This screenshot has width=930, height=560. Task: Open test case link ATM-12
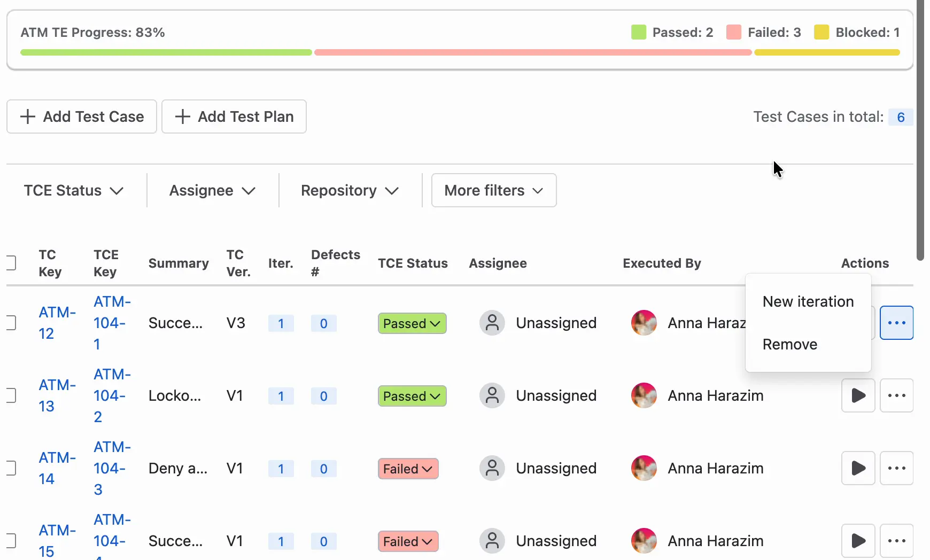pos(57,323)
